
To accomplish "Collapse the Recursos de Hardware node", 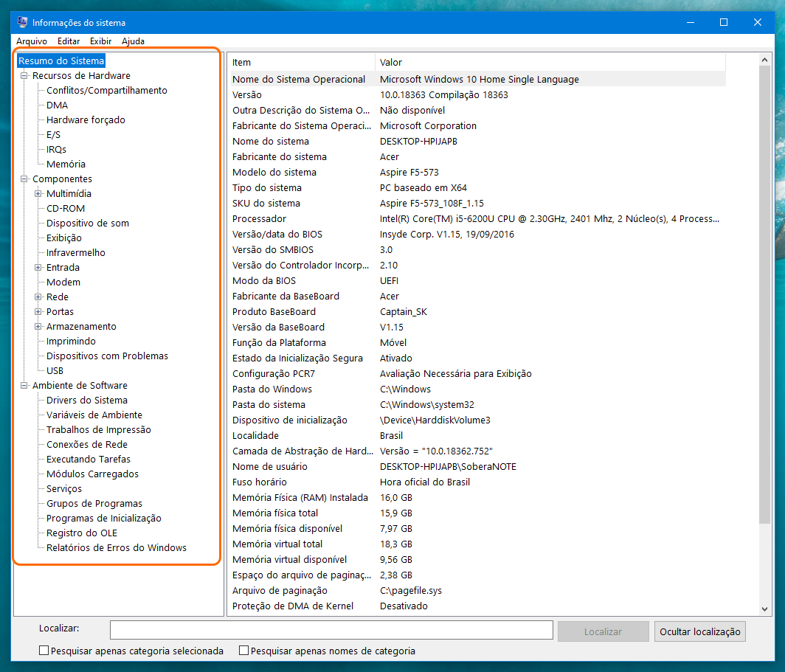I will pyautogui.click(x=24, y=75).
